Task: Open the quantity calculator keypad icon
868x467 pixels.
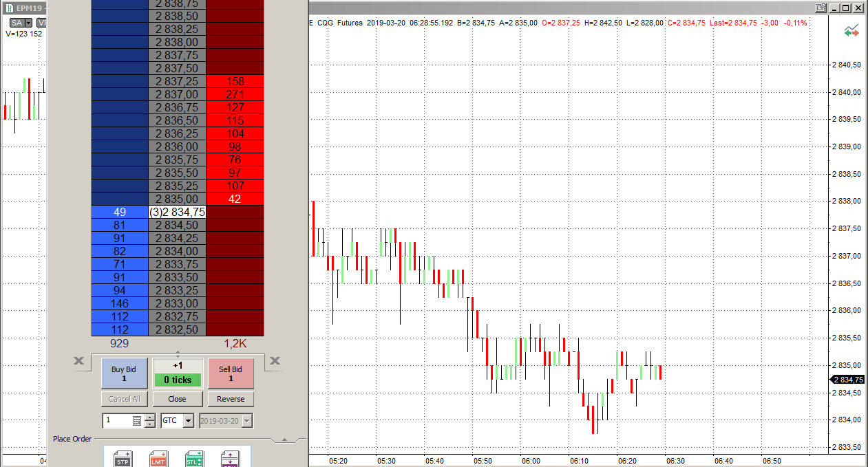Action: (137, 420)
